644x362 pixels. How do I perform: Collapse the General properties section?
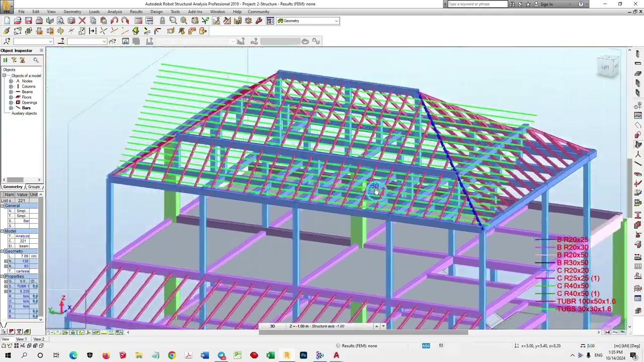tap(2, 206)
